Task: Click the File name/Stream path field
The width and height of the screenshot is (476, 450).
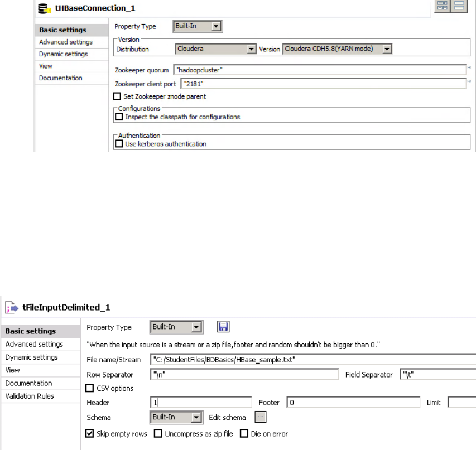Action: 313,360
